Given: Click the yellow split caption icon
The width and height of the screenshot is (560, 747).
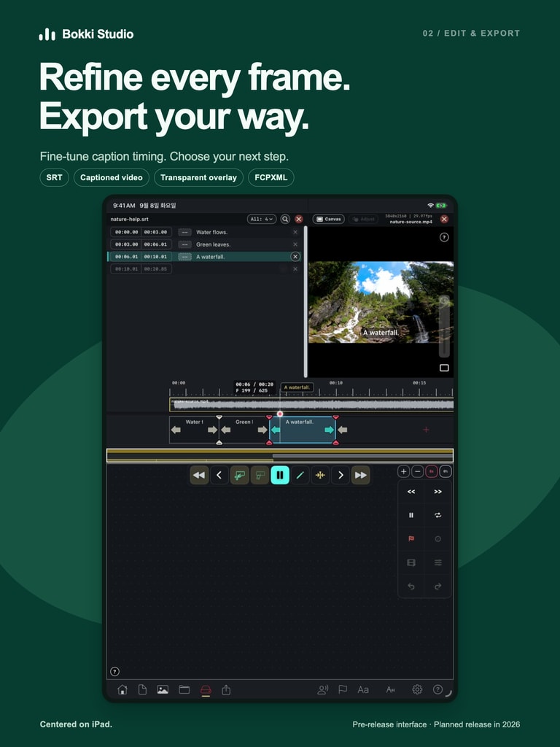Looking at the screenshot, I should [321, 475].
